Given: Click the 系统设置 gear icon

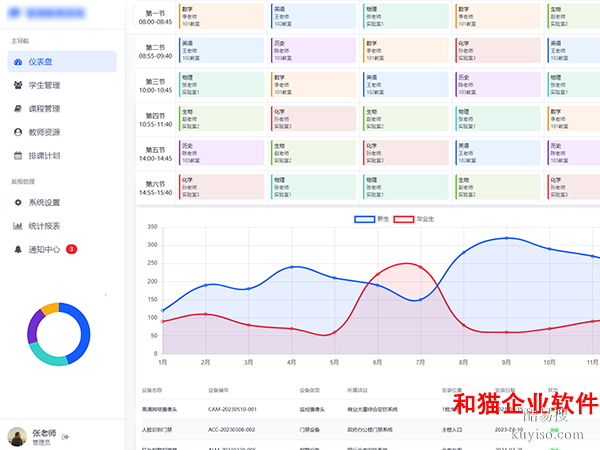Looking at the screenshot, I should click(x=18, y=202).
